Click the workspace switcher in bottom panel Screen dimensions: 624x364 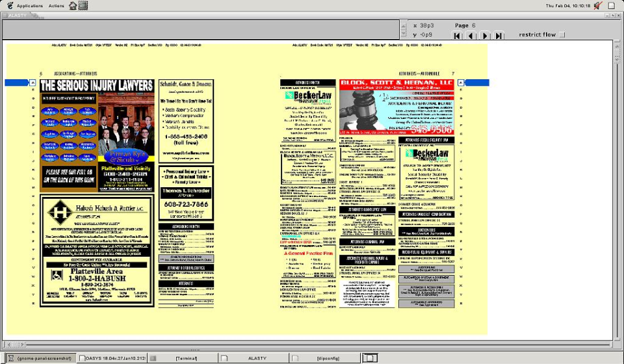pyautogui.click(x=369, y=358)
